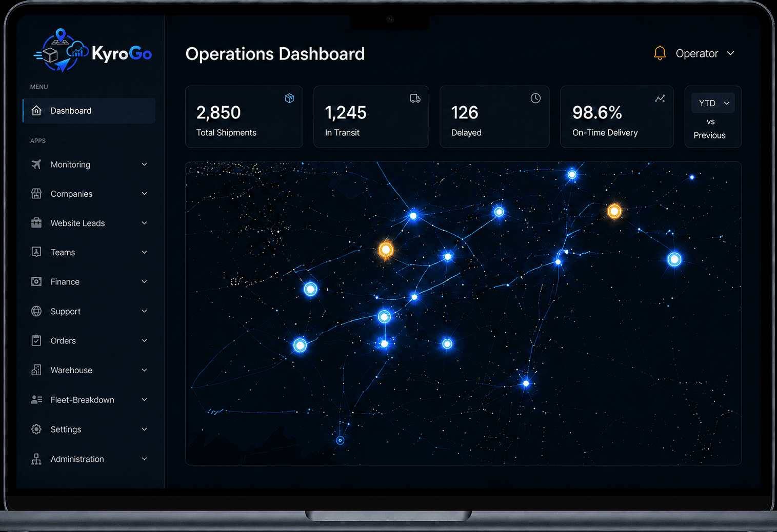
Task: Expand the Support submenu chevron
Action: tap(144, 311)
